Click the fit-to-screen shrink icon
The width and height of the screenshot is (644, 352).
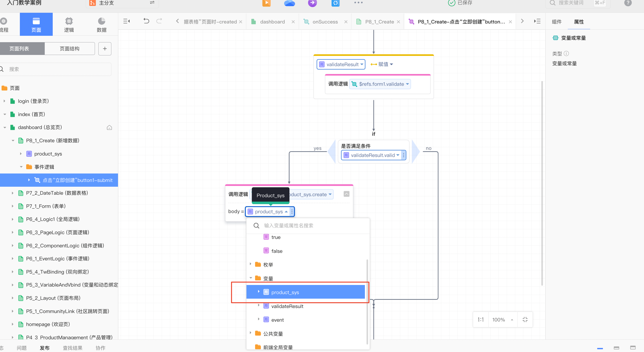tap(525, 320)
